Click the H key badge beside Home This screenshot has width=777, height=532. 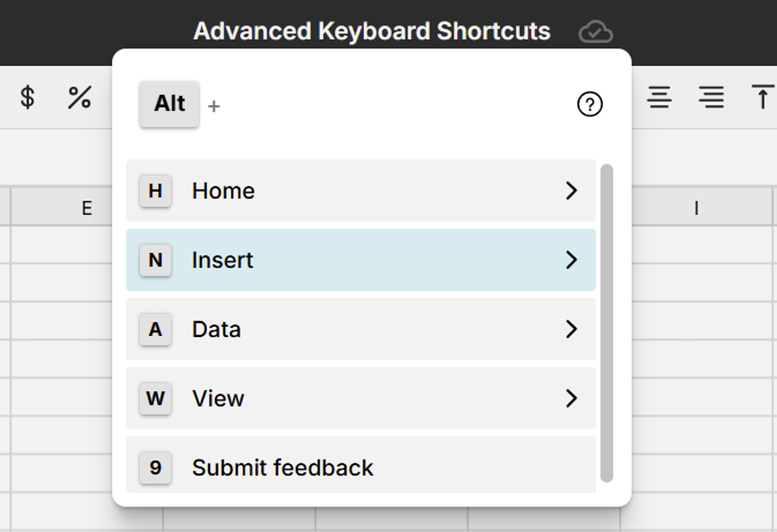tap(155, 191)
